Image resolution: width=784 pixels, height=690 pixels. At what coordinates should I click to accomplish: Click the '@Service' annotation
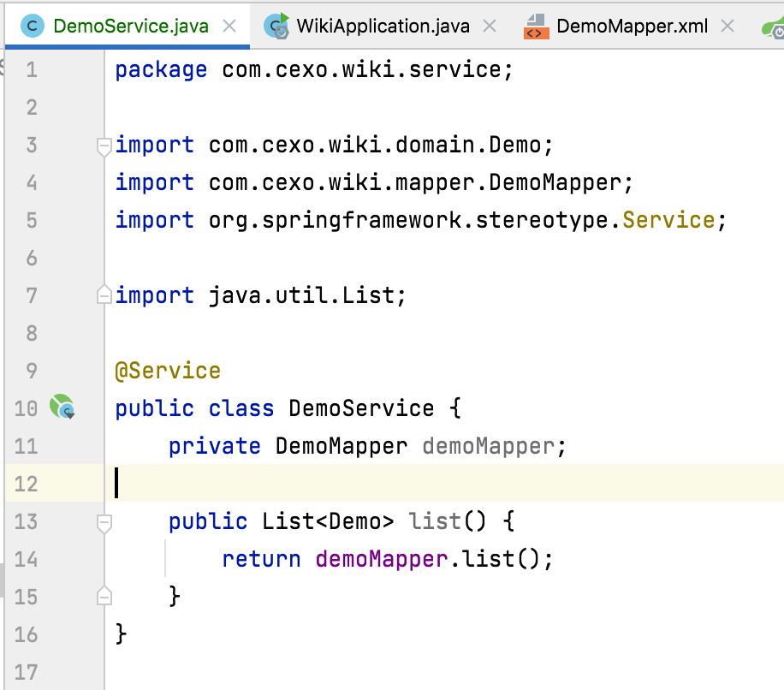tap(168, 371)
